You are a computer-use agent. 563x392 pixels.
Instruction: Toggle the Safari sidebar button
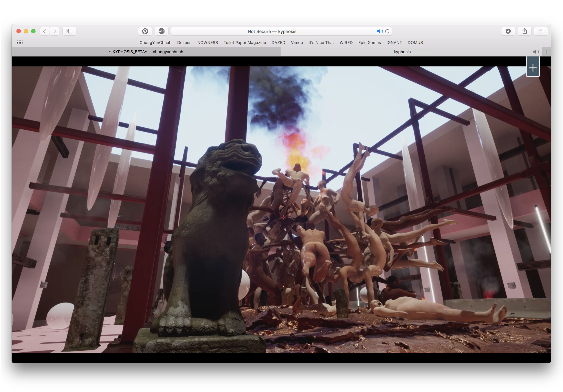point(69,31)
